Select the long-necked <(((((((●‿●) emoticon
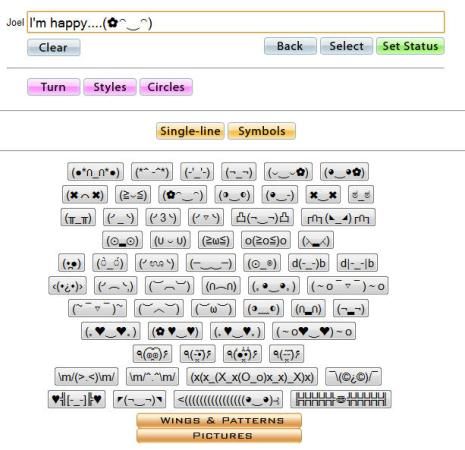This screenshot has height=450, width=465. [x=228, y=399]
